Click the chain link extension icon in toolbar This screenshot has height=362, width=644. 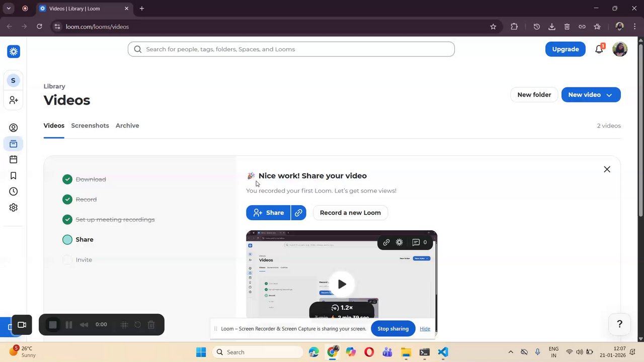pos(582,27)
